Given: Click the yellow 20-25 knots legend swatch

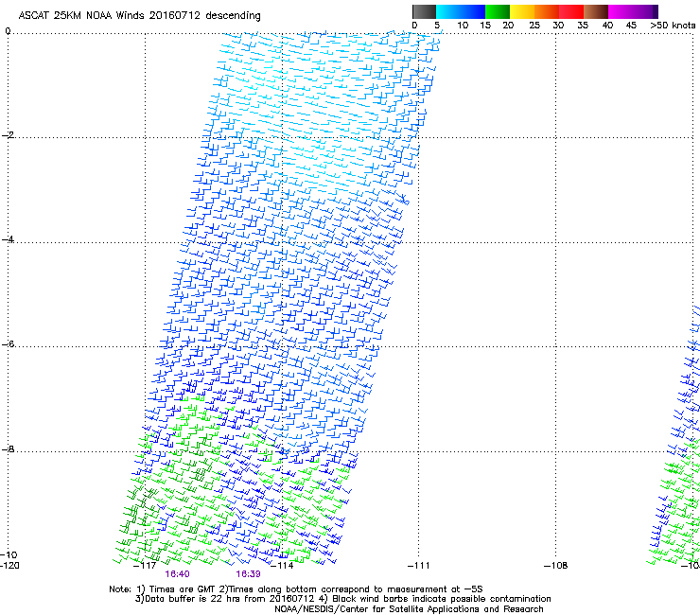Looking at the screenshot, I should pyautogui.click(x=522, y=11).
